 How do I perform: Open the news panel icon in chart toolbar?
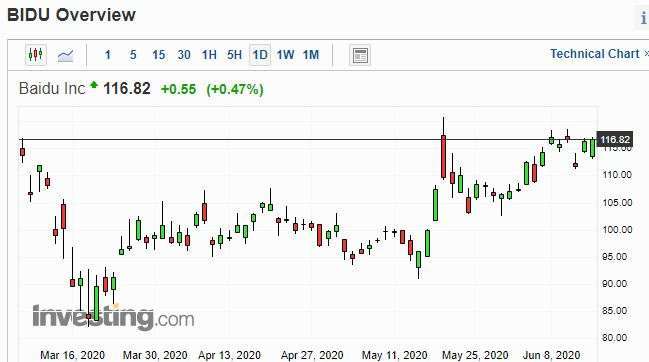360,55
